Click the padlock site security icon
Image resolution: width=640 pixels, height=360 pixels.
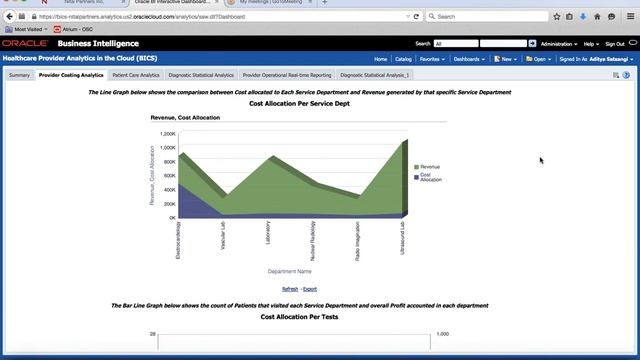coord(34,17)
